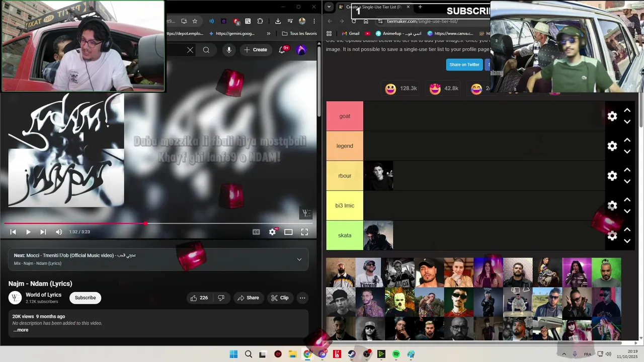
Task: Start YouTube voice search with microphone
Action: tap(229, 50)
